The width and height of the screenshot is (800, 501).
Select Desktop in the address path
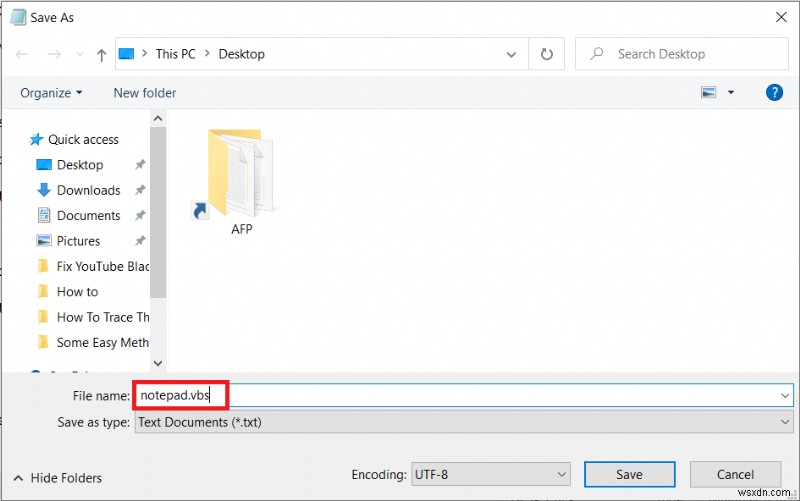click(x=241, y=54)
